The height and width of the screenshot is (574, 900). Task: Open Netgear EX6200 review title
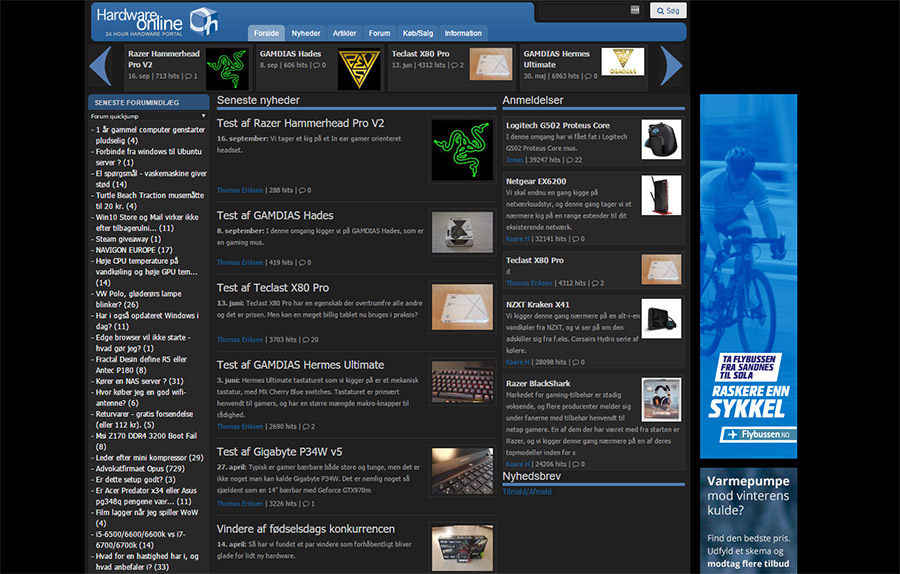click(536, 181)
